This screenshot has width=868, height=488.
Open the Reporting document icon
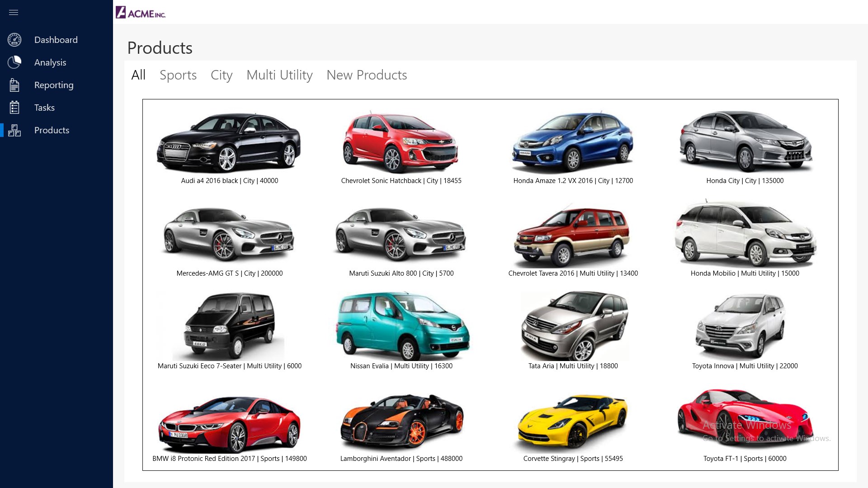[x=14, y=85]
